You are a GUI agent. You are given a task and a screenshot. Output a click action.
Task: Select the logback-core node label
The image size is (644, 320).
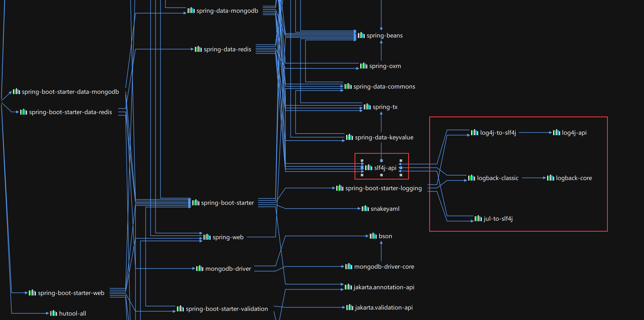574,178
